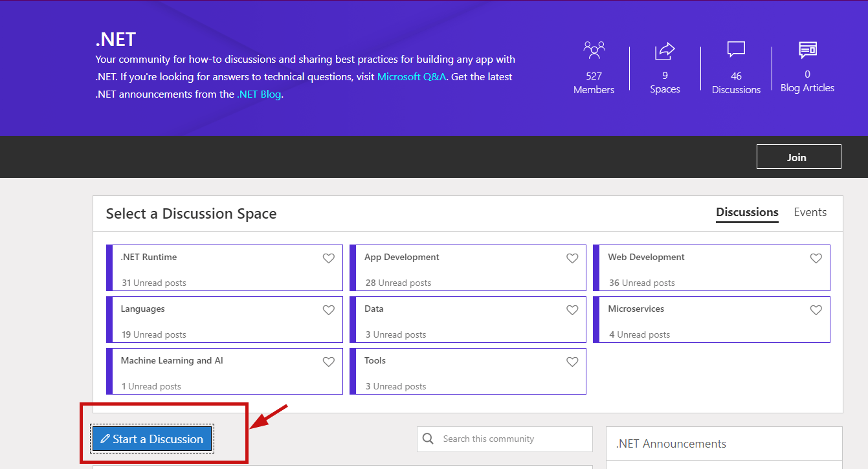Click the .NET Announcements heading
Viewport: 868px width, 469px height.
click(x=671, y=444)
